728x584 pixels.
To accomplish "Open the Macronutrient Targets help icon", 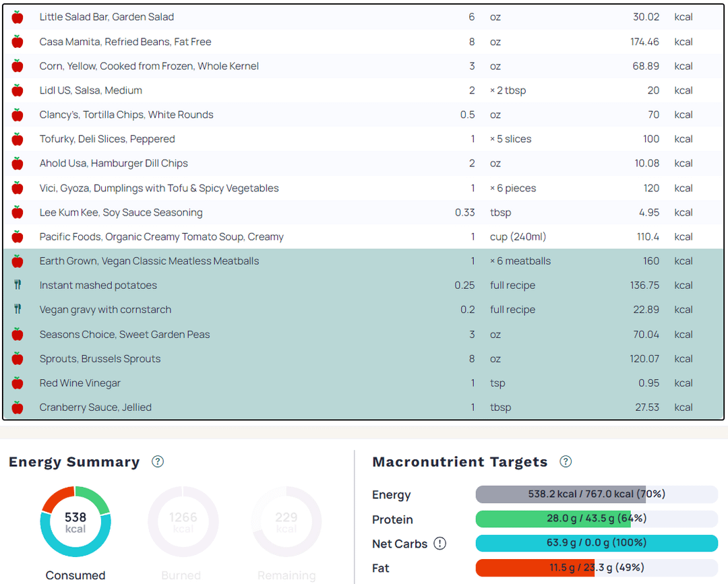I will [566, 461].
